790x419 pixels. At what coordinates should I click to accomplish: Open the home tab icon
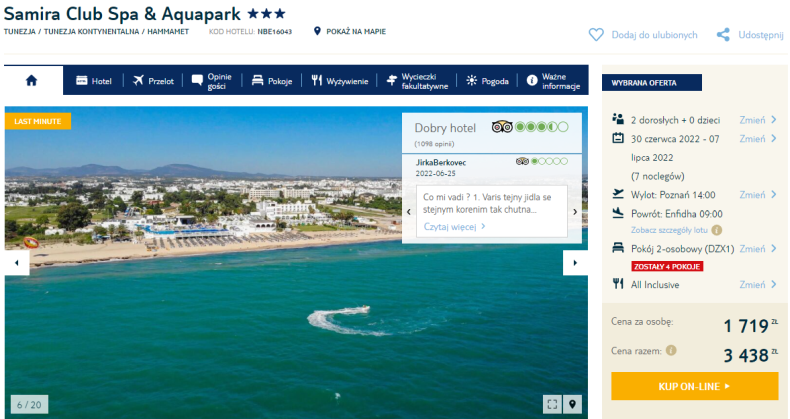point(31,81)
